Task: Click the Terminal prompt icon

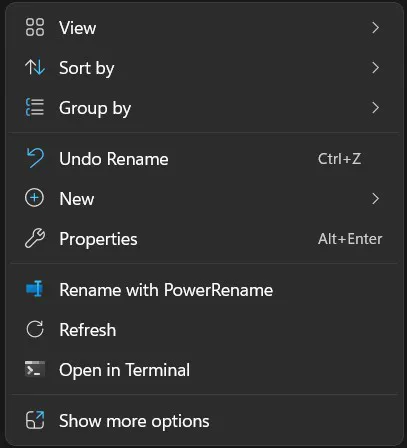Action: click(35, 369)
